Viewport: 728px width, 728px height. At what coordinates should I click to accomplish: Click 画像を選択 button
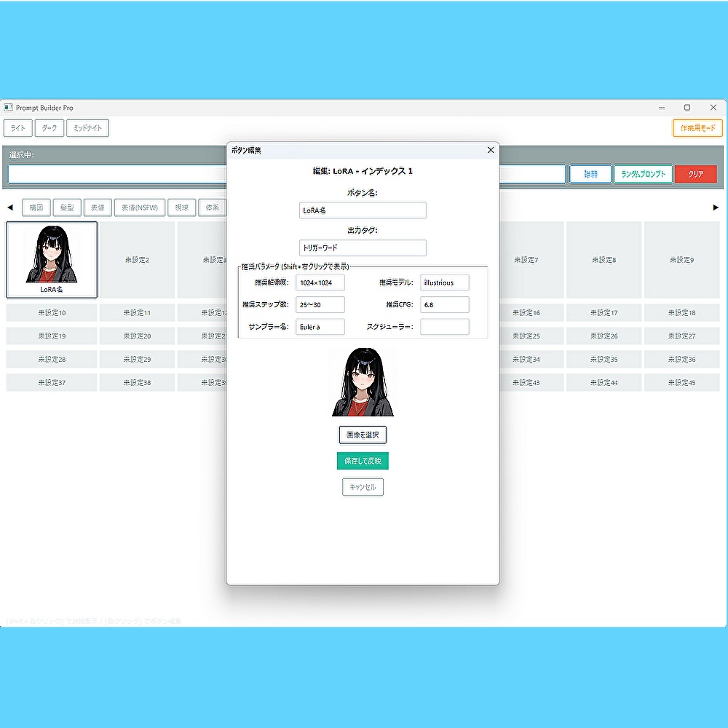coord(363,435)
